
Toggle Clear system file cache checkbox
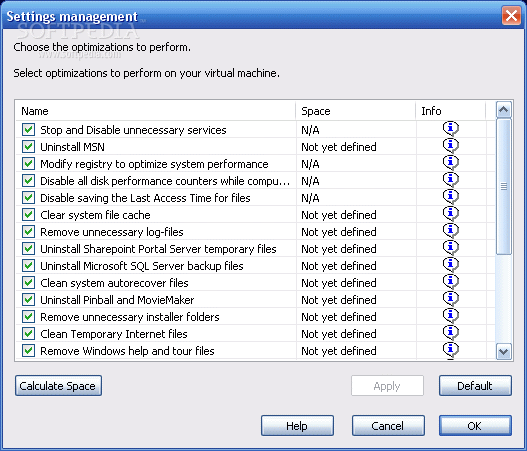[x=29, y=215]
